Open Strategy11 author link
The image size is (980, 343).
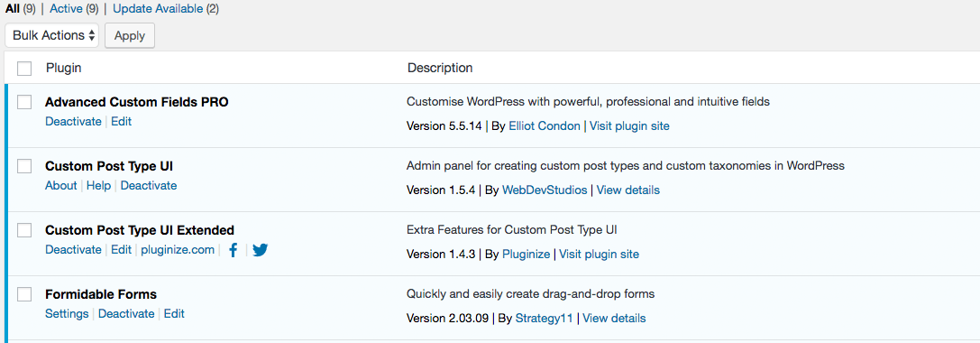coord(544,318)
